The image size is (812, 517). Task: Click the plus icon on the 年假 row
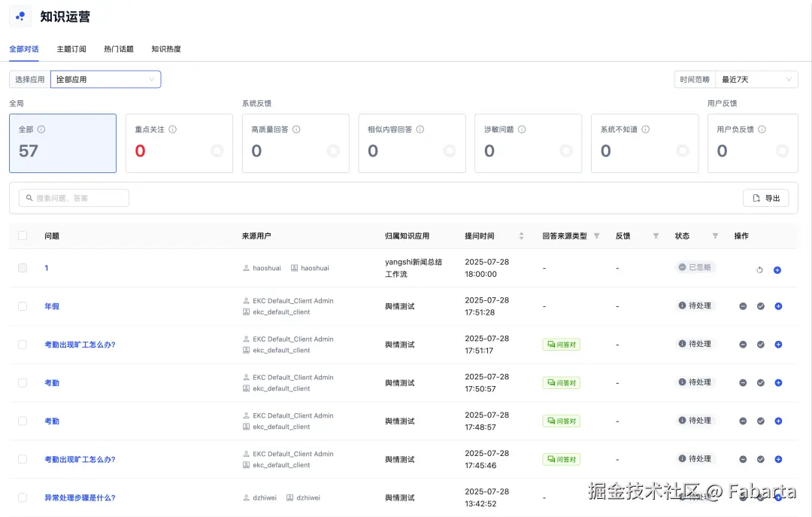(x=778, y=306)
